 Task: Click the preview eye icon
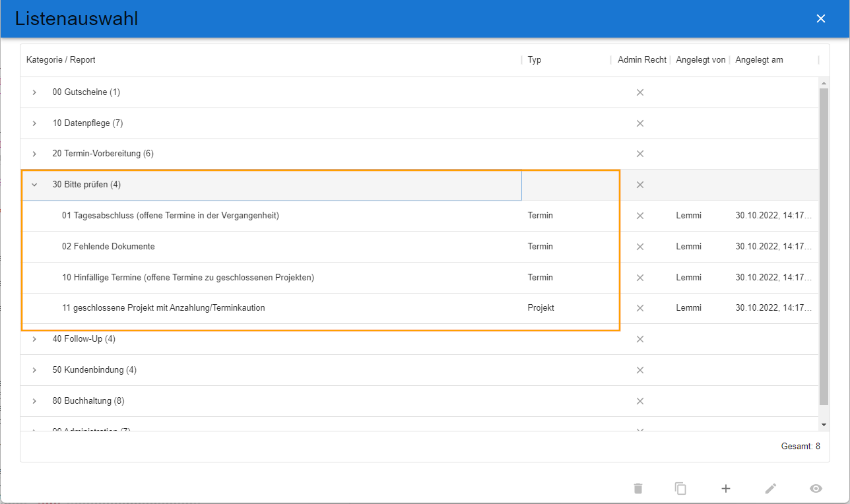(x=816, y=488)
